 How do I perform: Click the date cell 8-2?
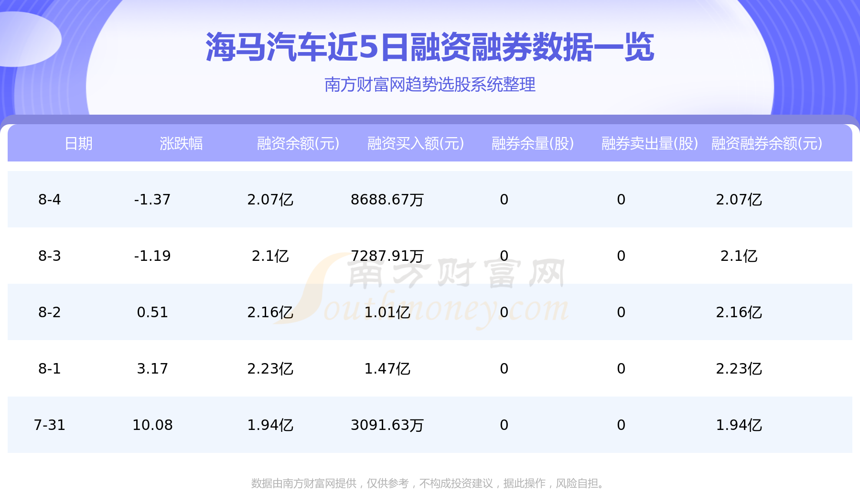pyautogui.click(x=50, y=312)
